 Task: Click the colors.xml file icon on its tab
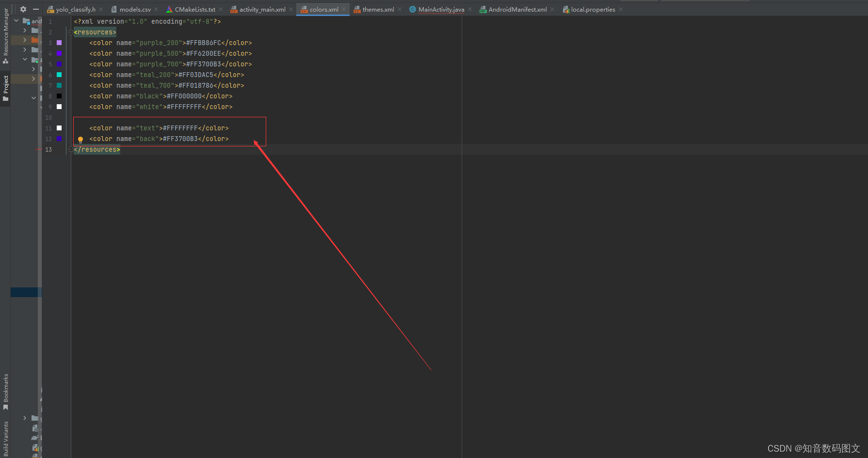(304, 9)
